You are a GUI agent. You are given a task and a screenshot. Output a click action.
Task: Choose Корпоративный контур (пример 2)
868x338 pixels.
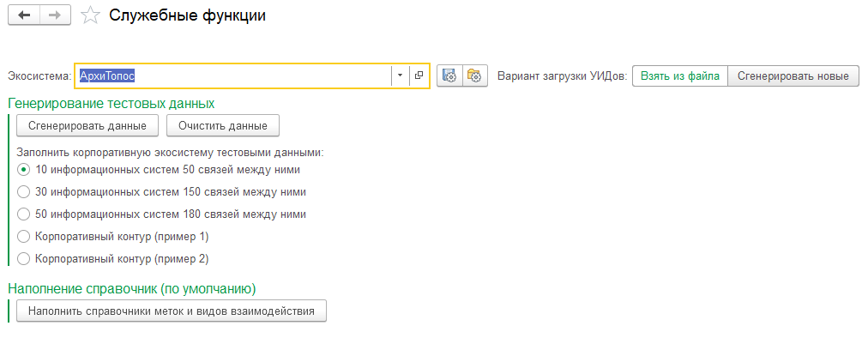click(23, 259)
